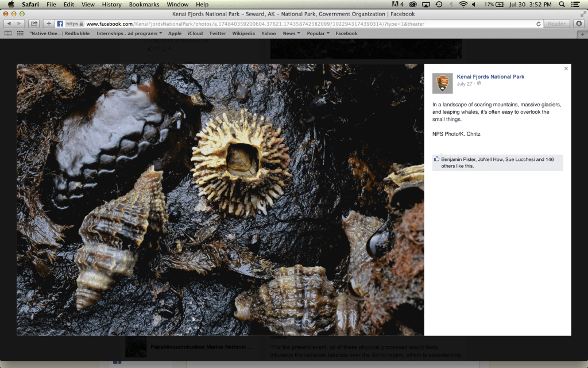
Task: Click the Reader button in address bar
Action: pyautogui.click(x=556, y=24)
